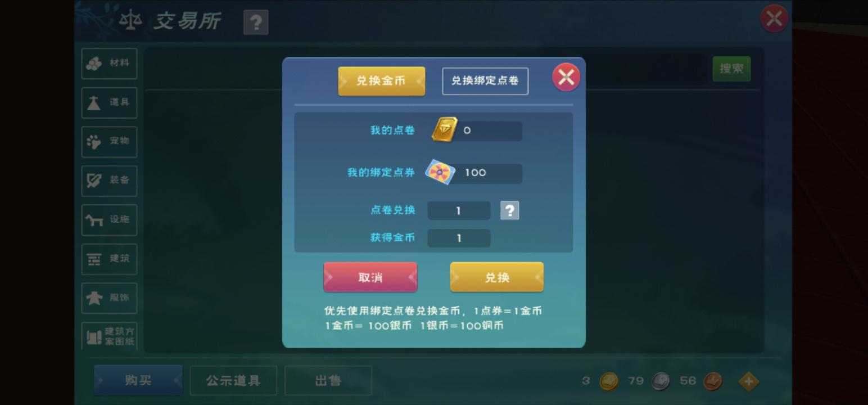Click the silver coin balance icon

coord(661,381)
